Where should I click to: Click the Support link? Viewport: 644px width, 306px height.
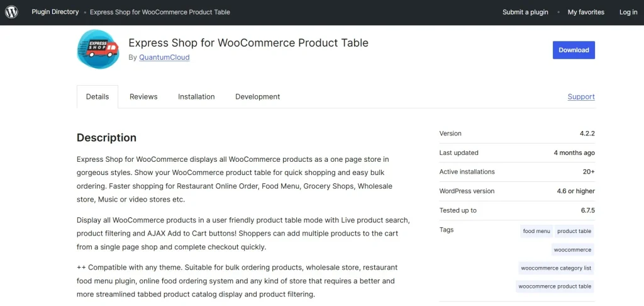(581, 97)
